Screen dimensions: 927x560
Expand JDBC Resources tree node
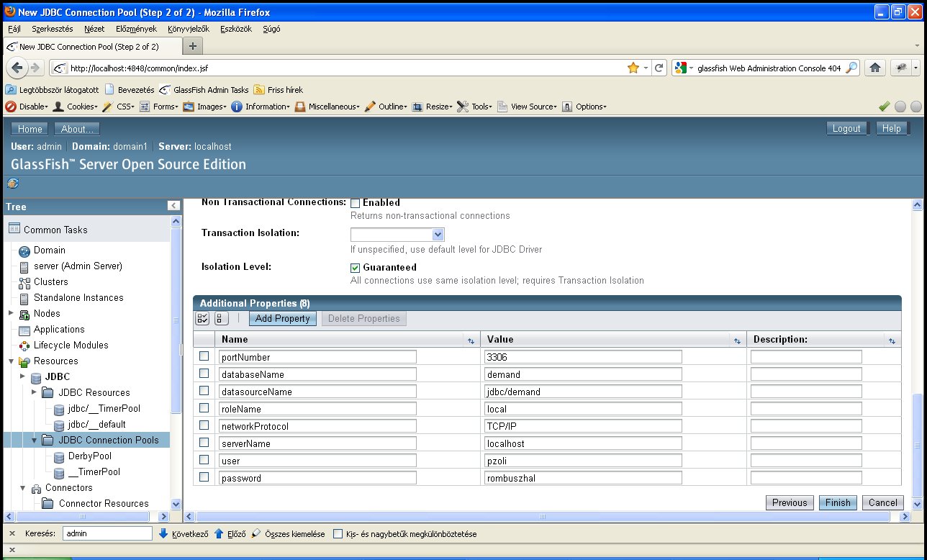click(34, 392)
